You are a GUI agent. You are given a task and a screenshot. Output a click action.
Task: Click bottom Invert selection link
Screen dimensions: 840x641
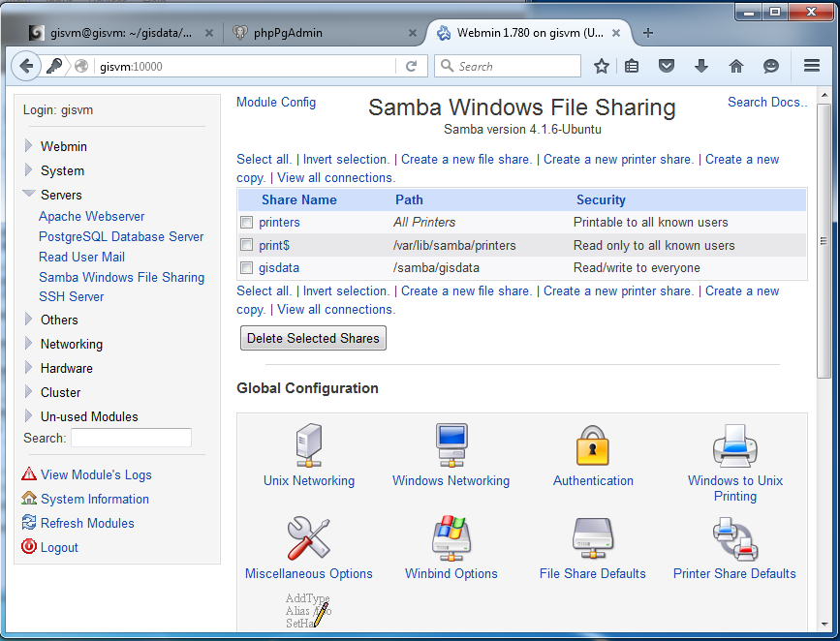tap(346, 290)
